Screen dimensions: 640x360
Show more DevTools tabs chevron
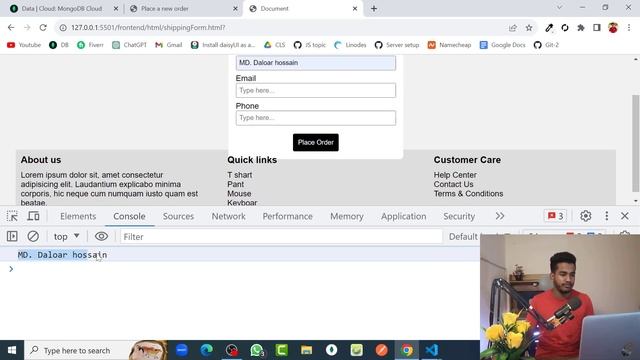click(x=500, y=216)
